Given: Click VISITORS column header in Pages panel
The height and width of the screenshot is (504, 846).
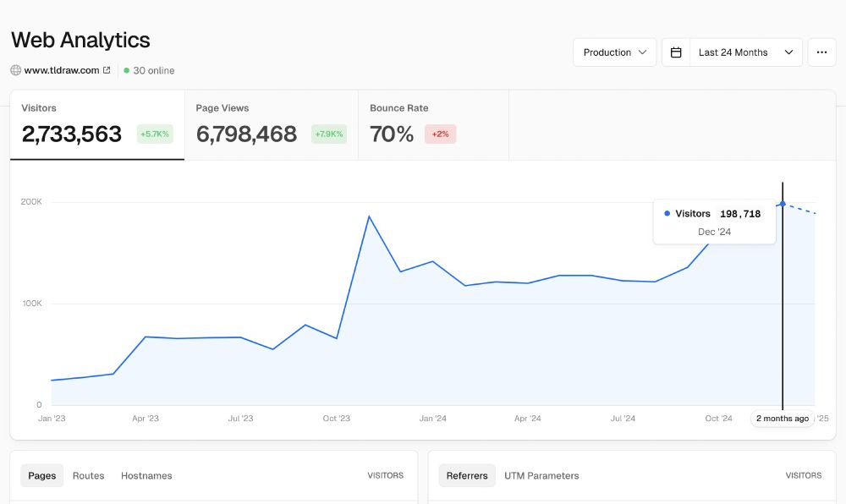Looking at the screenshot, I should pos(385,475).
